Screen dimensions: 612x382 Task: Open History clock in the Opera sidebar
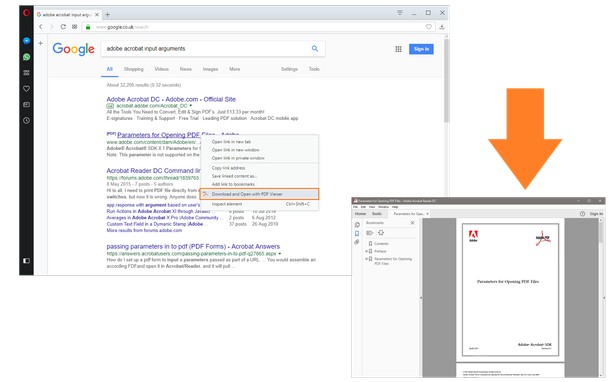point(26,121)
